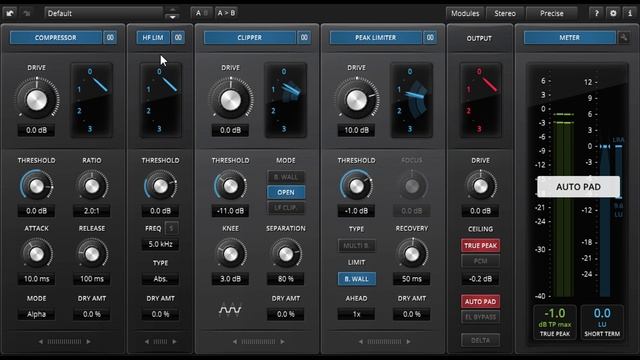The height and width of the screenshot is (360, 640).
Task: Click the Output gain reduction meter display
Action: point(480,100)
